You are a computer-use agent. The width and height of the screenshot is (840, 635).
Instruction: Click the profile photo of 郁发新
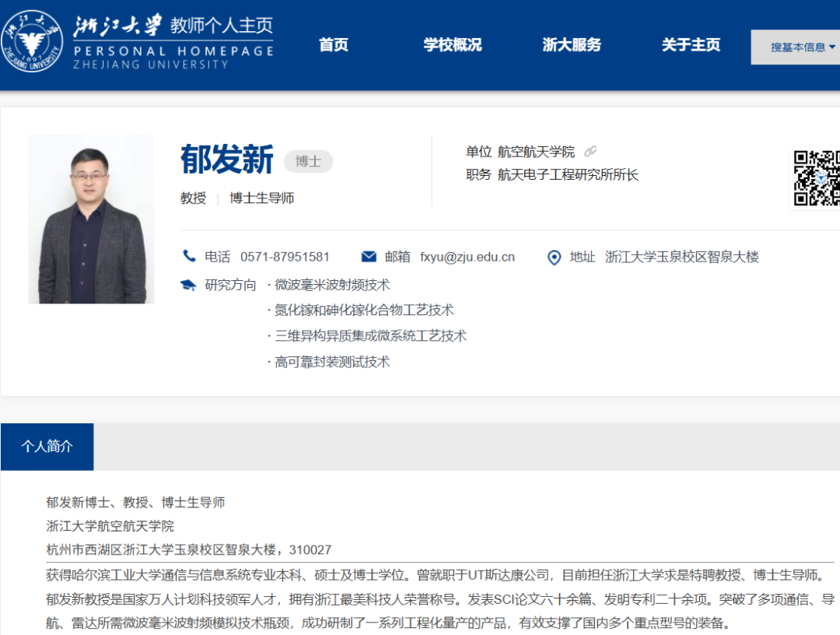click(x=91, y=219)
